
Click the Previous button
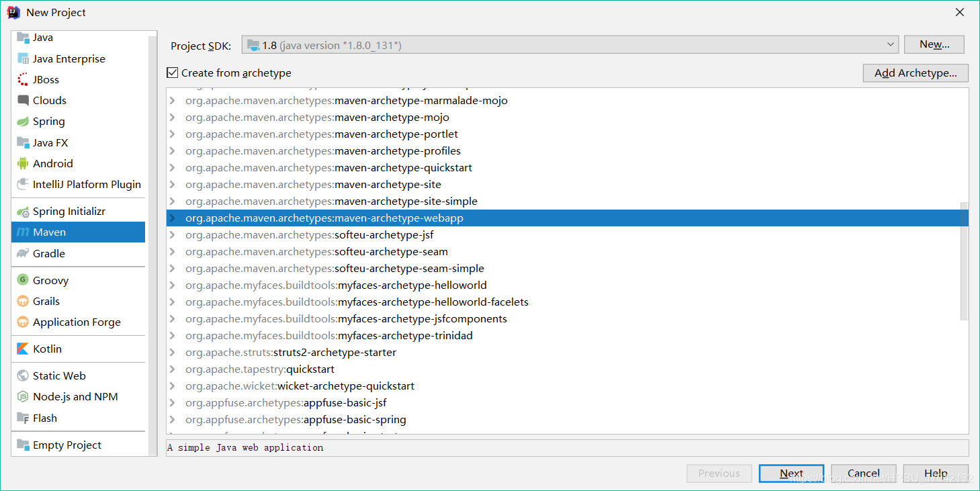click(719, 473)
